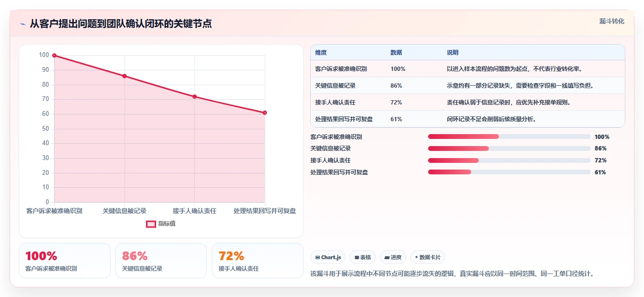644x297 pixels.
Task: Click the 86% progress bar
Action: click(509, 148)
